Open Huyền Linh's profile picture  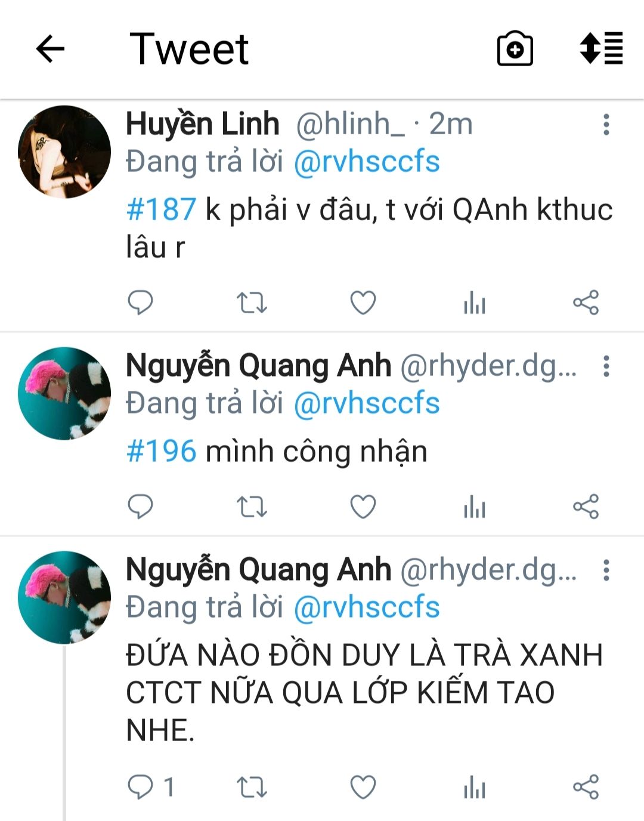(64, 152)
